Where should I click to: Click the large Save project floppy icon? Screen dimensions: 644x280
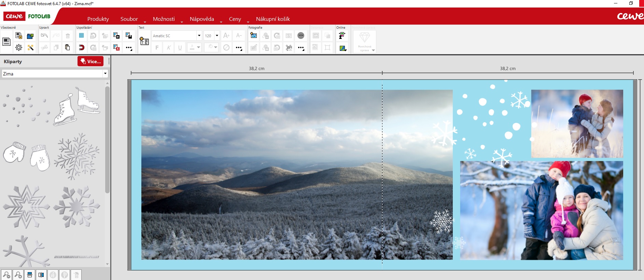point(6,42)
